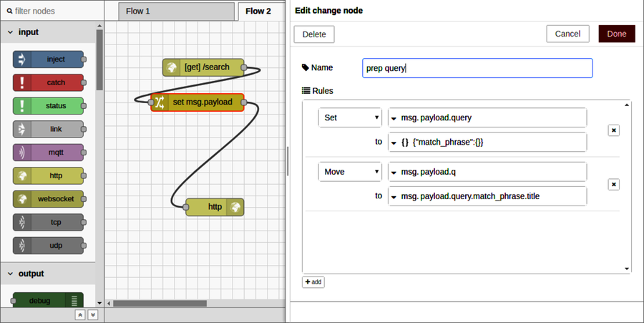Collapse the output palette category
This screenshot has width=644, height=323.
click(48, 274)
